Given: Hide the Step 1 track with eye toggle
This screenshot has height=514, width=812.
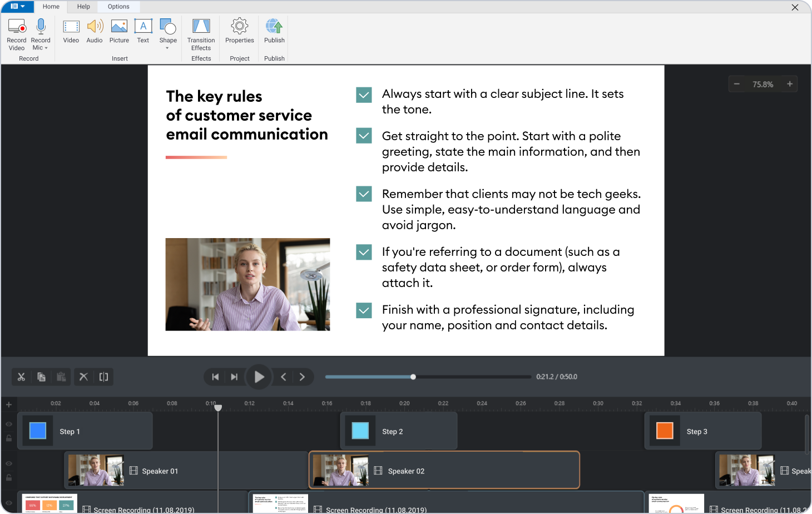Looking at the screenshot, I should 9,424.
